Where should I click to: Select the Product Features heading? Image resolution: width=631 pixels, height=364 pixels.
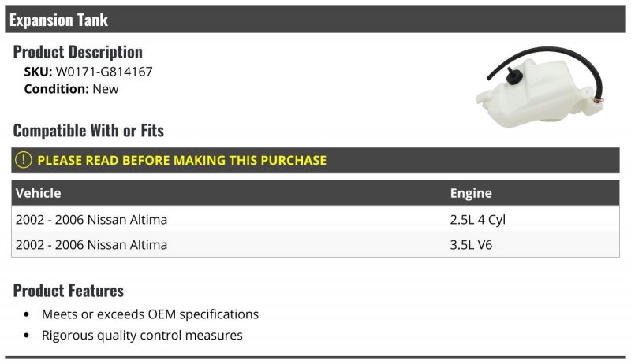pos(69,291)
